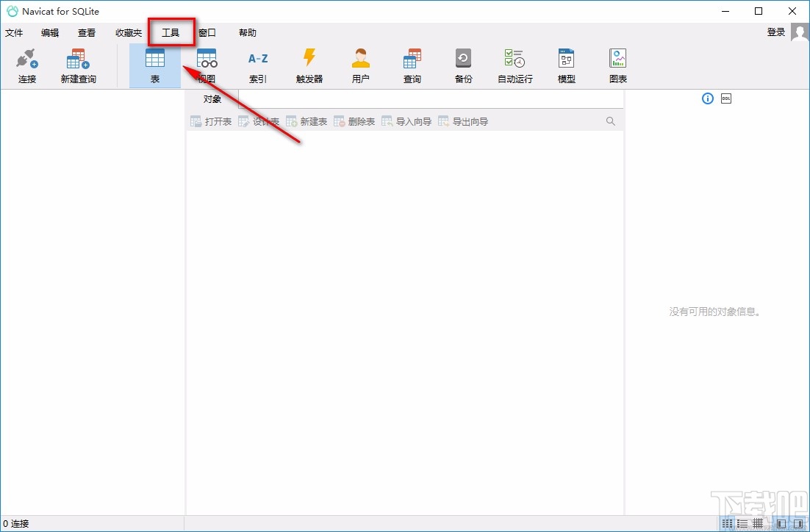Click the 查询 (Query) toolbar icon
Screen dimensions: 810x532
pos(412,66)
